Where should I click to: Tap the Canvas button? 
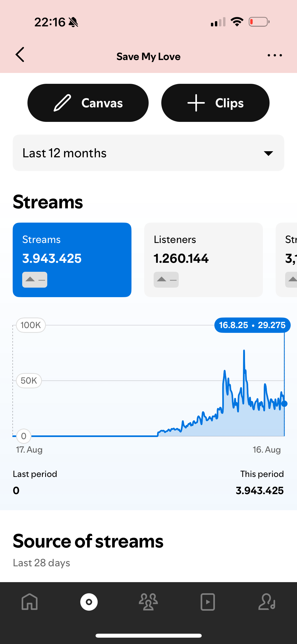[88, 103]
